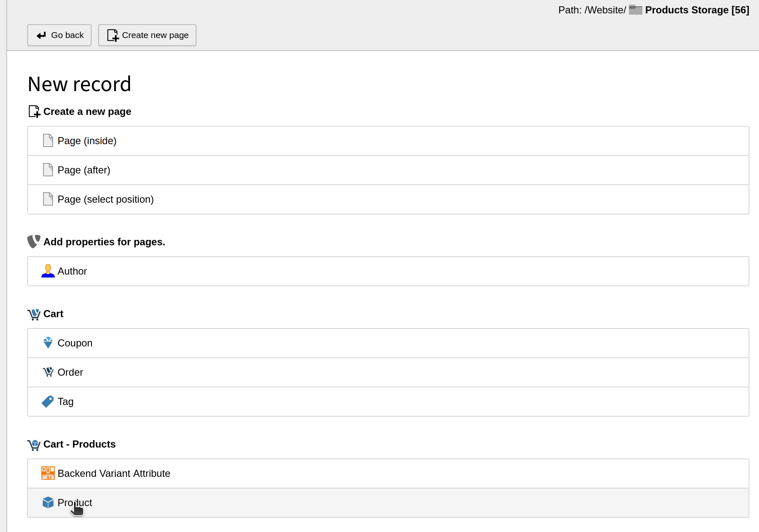Click the Backend Variant Attribute sets icon
759x532 pixels.
48,473
